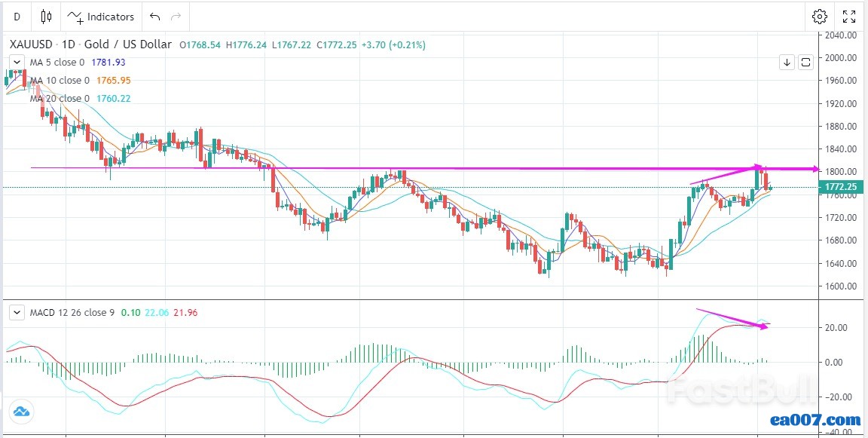Select the MA 20 close 0 legend

point(60,99)
